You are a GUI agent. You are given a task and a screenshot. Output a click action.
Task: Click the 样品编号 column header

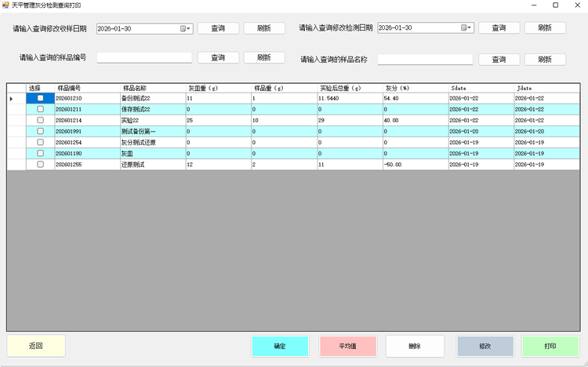(86, 88)
